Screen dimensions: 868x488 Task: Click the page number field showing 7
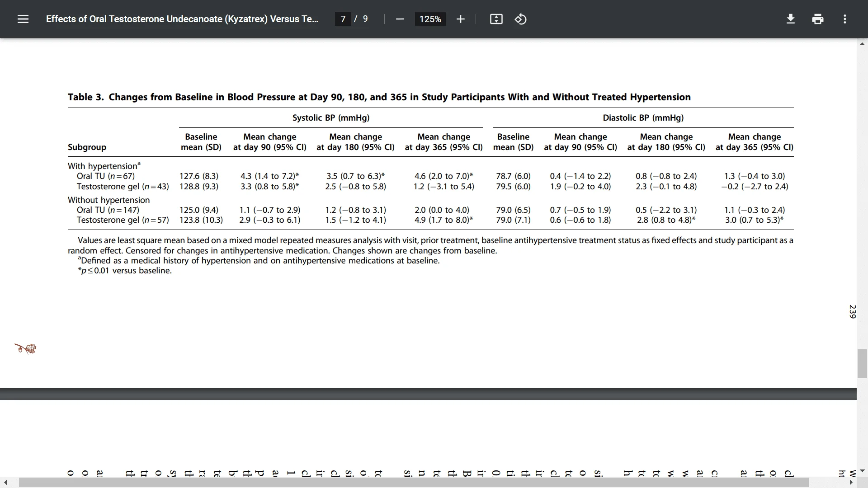343,19
